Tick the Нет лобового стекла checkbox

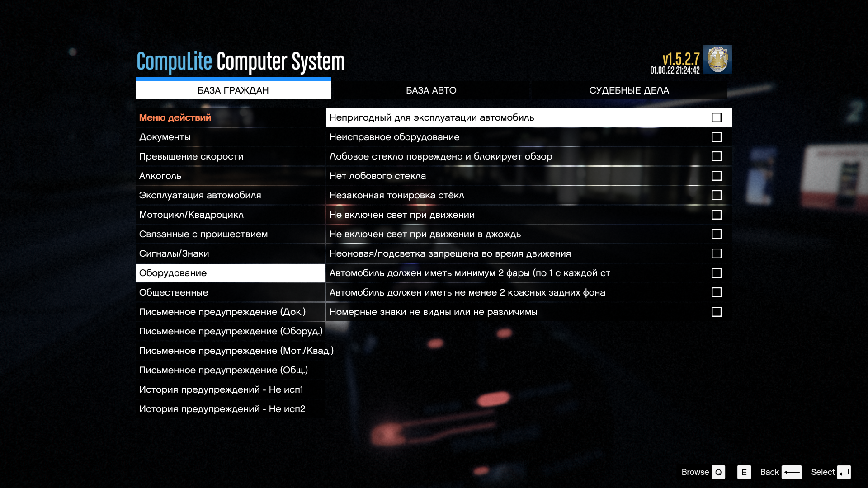[716, 176]
